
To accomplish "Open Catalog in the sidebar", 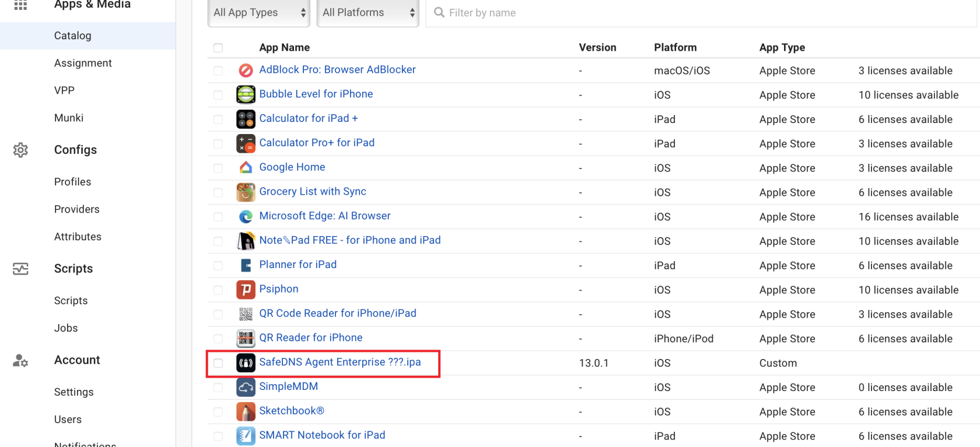I will point(87,36).
